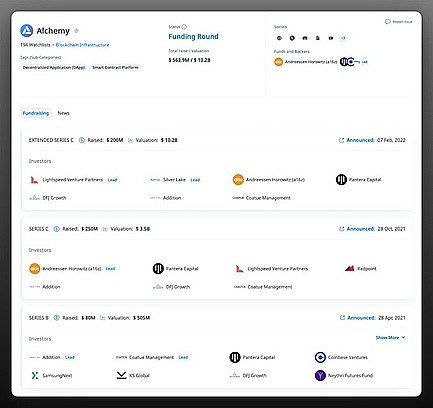Open DFJ Growth in Extended Series C

pyautogui.click(x=48, y=198)
